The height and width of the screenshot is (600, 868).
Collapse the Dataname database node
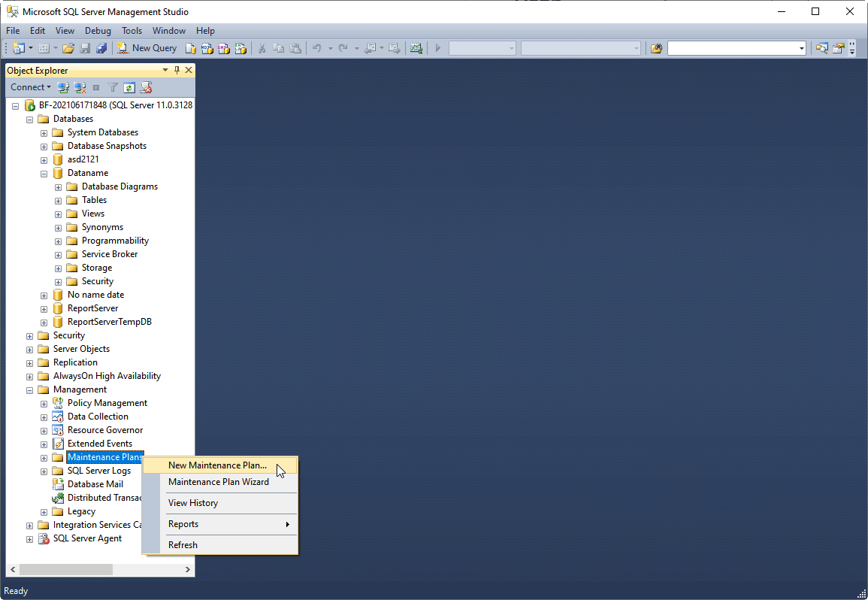(x=44, y=174)
